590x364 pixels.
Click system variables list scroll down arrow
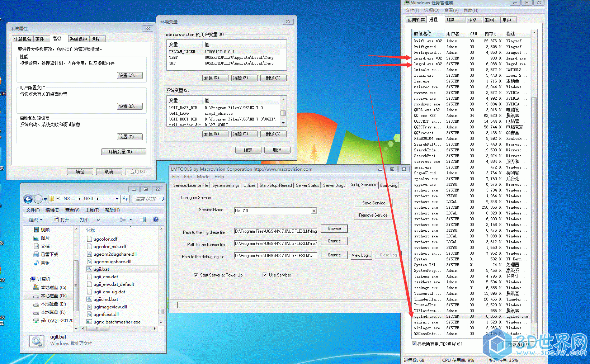pyautogui.click(x=284, y=123)
